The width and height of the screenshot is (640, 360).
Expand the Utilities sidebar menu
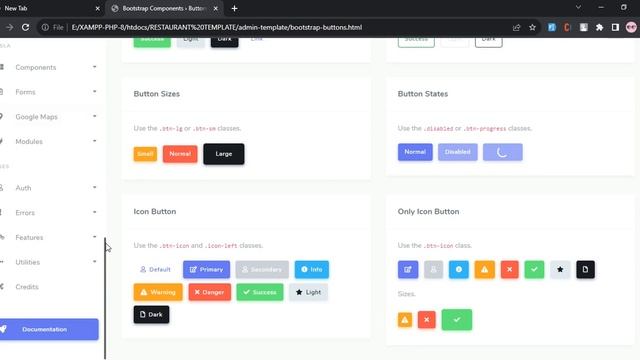tap(49, 262)
